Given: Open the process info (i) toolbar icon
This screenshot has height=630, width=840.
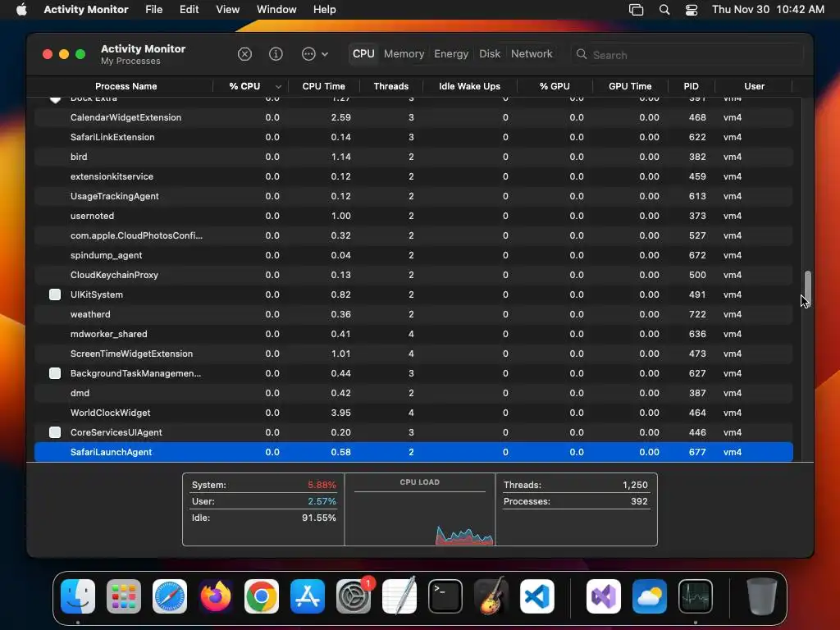Looking at the screenshot, I should 276,54.
